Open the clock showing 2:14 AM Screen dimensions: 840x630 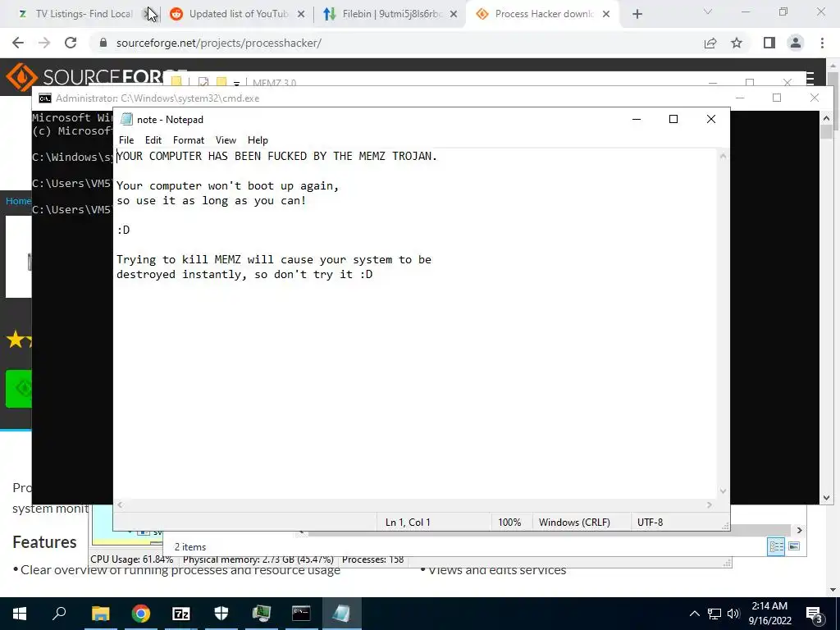coord(769,614)
